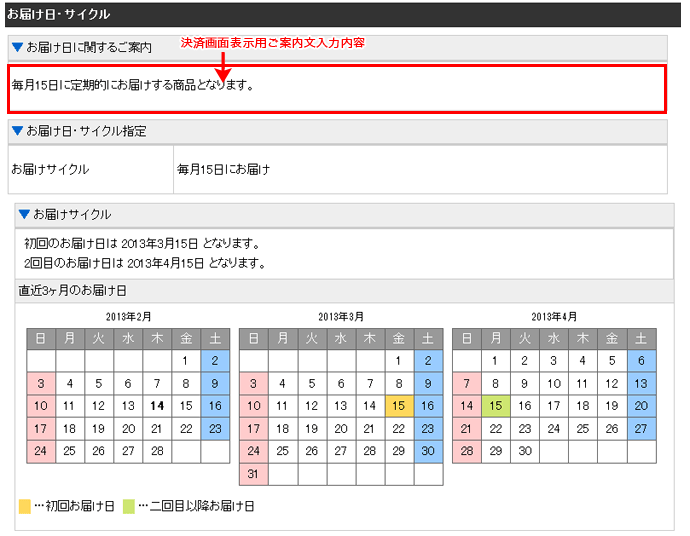
Task: Select Saturday April 6 in the calendar
Action: click(x=641, y=361)
